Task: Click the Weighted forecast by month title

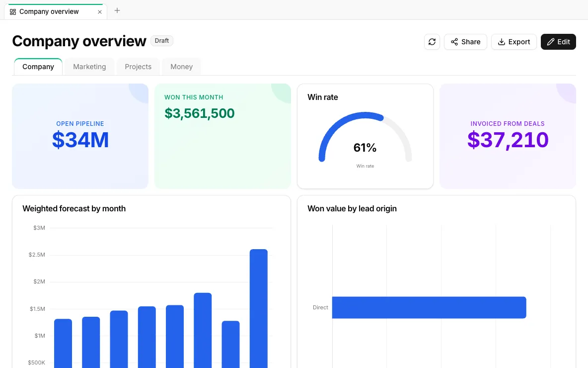Action: (x=74, y=208)
